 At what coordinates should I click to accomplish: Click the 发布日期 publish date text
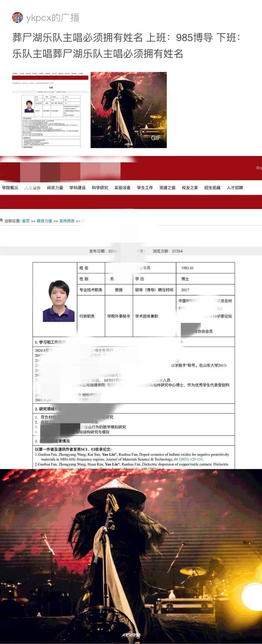click(x=103, y=251)
